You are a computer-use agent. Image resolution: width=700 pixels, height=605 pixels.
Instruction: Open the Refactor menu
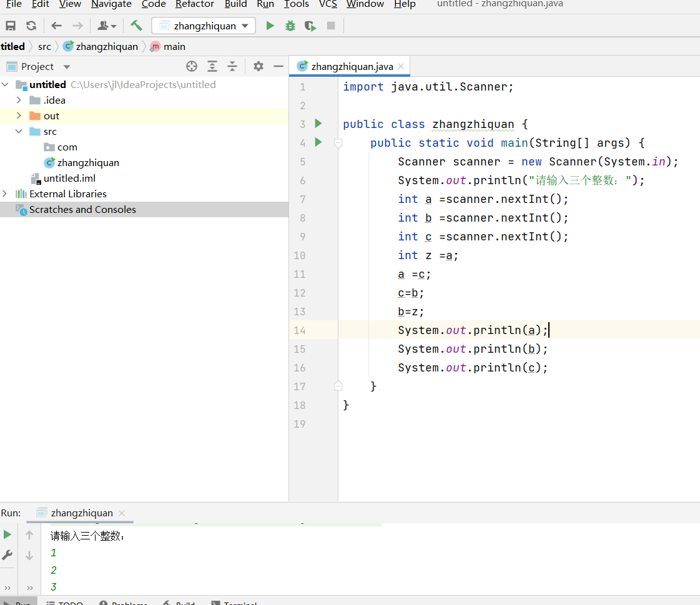click(194, 4)
